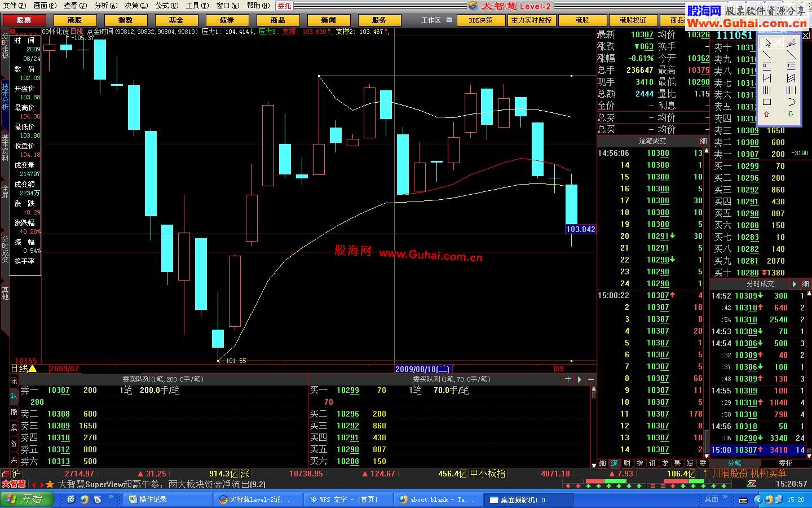Click the minus icon in queue panel header
Screen dimensions: 812x508
(x=591, y=379)
